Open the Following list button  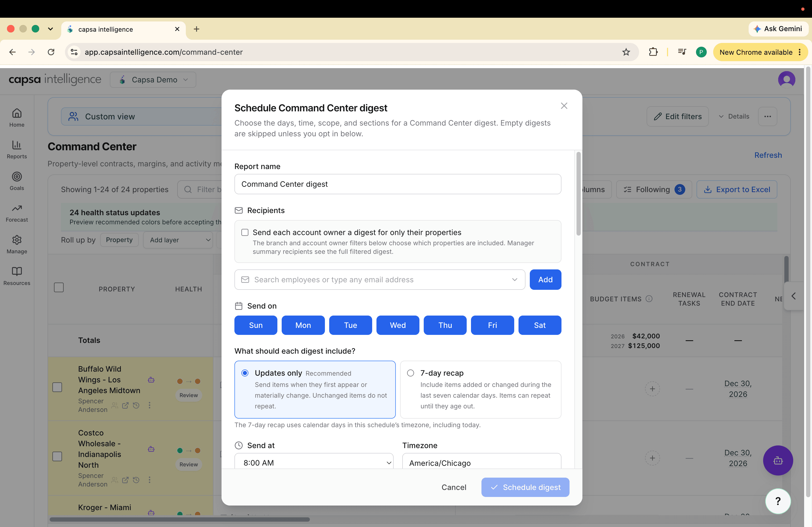(x=654, y=189)
